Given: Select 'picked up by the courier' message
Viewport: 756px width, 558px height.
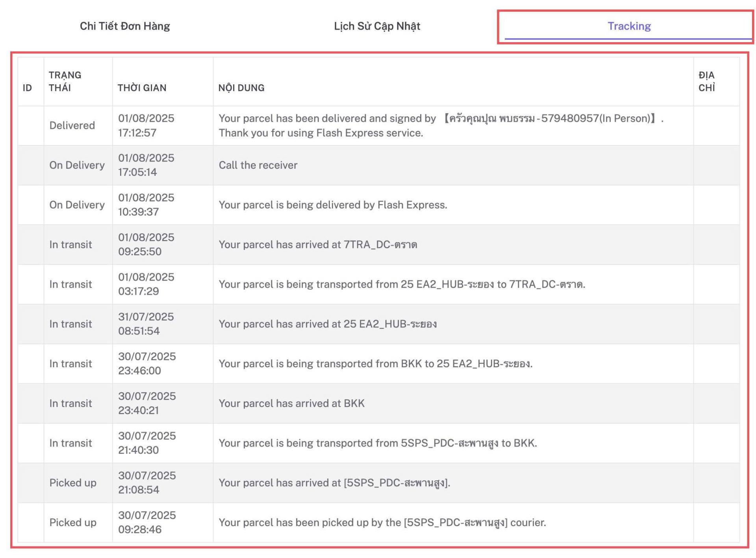Looking at the screenshot, I should (x=382, y=523).
